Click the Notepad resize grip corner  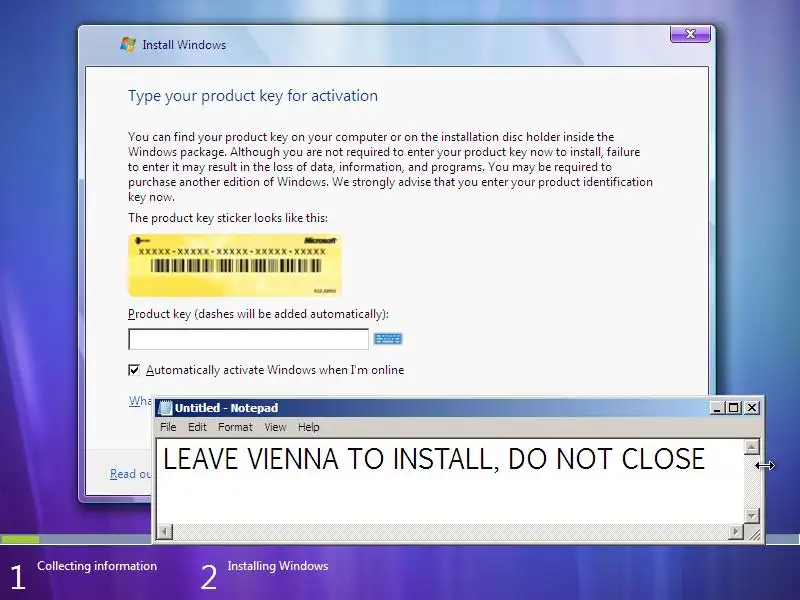click(753, 533)
